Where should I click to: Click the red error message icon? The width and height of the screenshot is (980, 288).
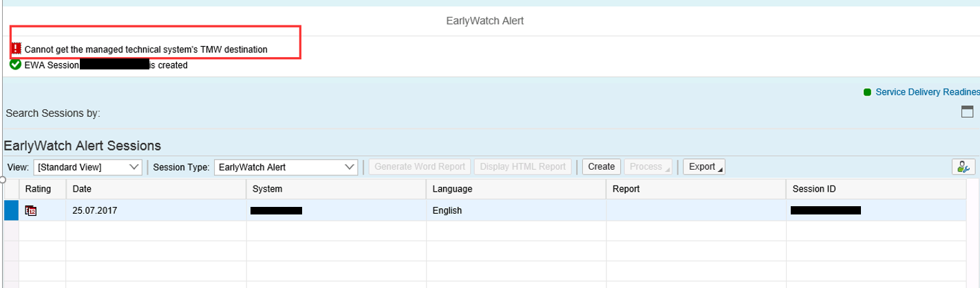coord(16,49)
